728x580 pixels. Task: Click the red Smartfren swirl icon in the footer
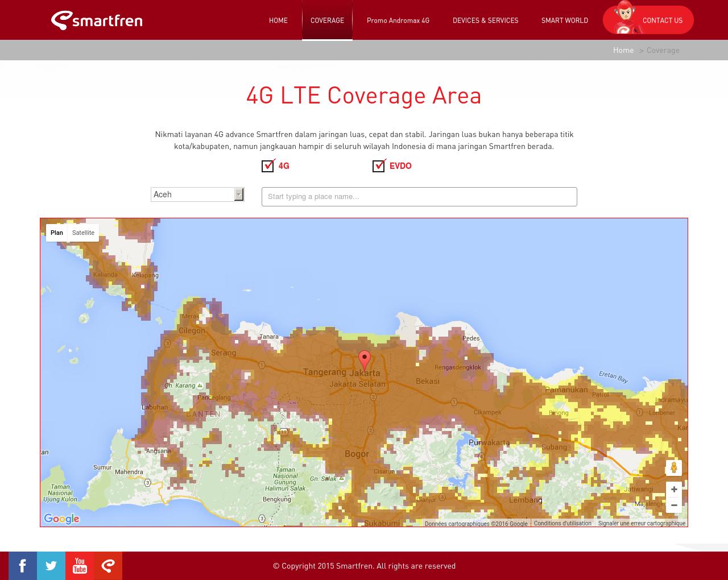(x=107, y=566)
